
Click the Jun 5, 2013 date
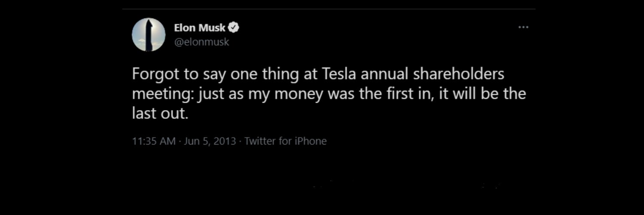(210, 141)
